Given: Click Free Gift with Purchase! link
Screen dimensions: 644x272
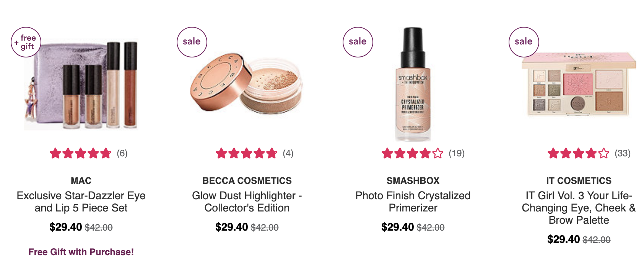Looking at the screenshot, I should coord(81,252).
